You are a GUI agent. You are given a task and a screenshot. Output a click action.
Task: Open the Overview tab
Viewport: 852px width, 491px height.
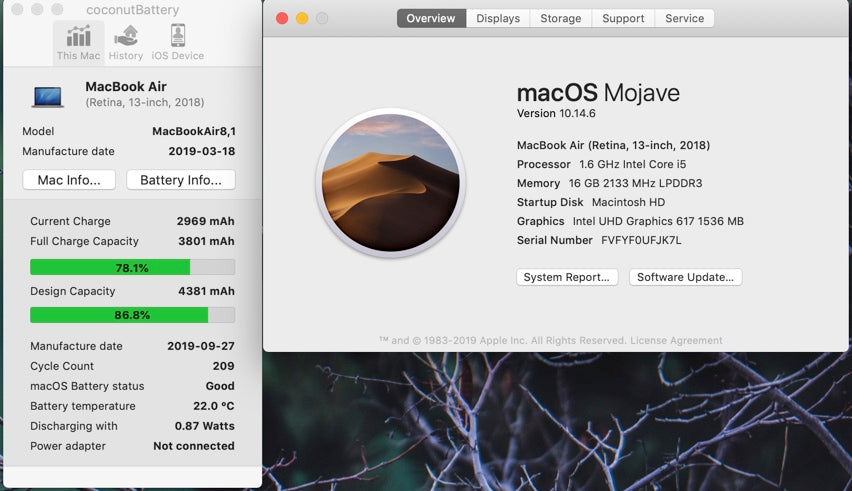[431, 18]
